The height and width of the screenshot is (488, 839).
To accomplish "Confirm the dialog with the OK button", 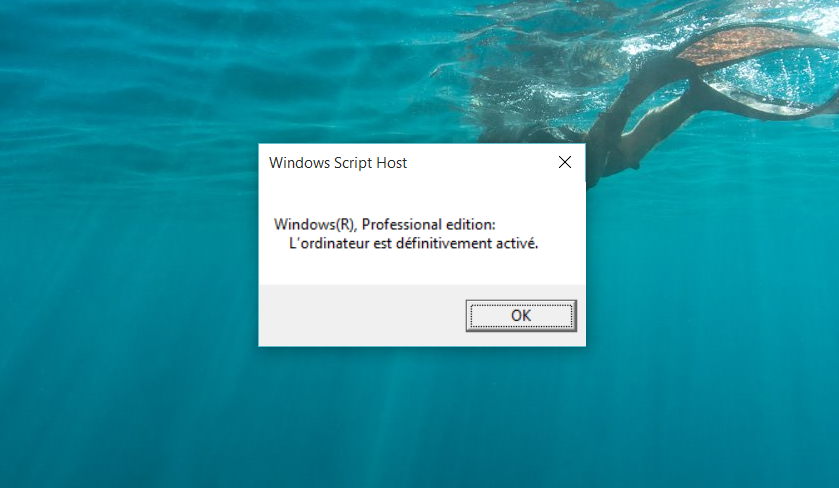I will (x=521, y=316).
